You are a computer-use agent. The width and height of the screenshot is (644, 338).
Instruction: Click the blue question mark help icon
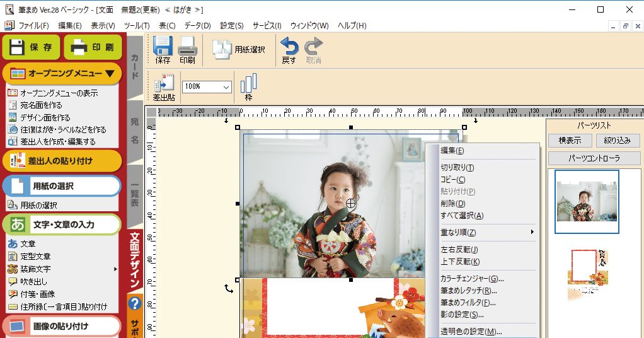pos(135,304)
